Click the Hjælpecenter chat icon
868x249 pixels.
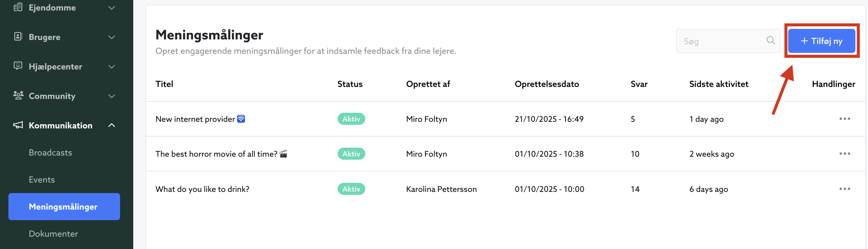point(18,66)
